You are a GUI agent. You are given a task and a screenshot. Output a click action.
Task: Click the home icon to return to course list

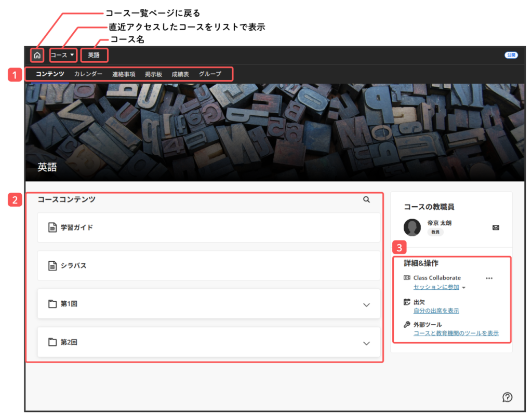click(x=37, y=55)
